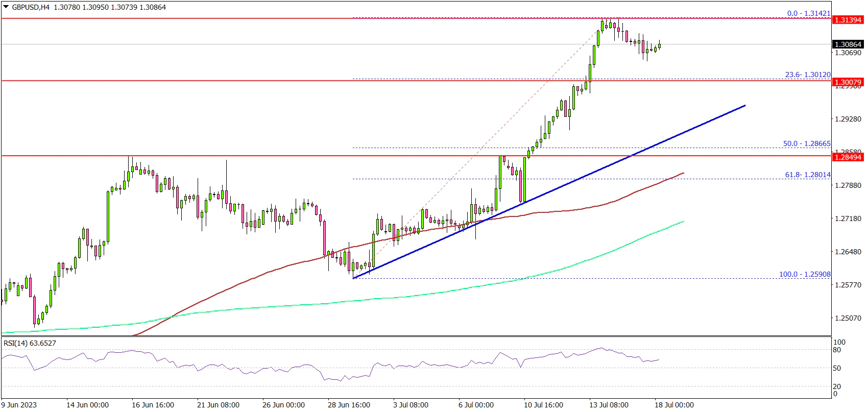The height and width of the screenshot is (412, 868).
Task: Click the most recent green candlestick
Action: (660, 46)
